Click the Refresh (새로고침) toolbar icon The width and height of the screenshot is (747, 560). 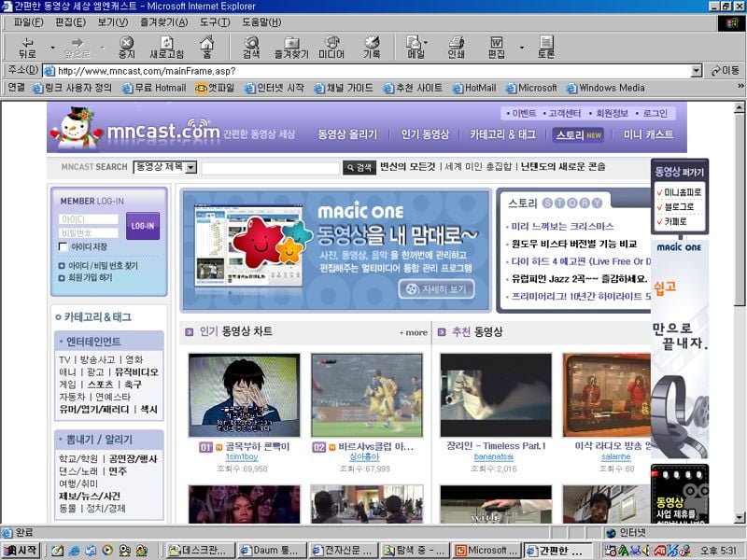(x=166, y=47)
